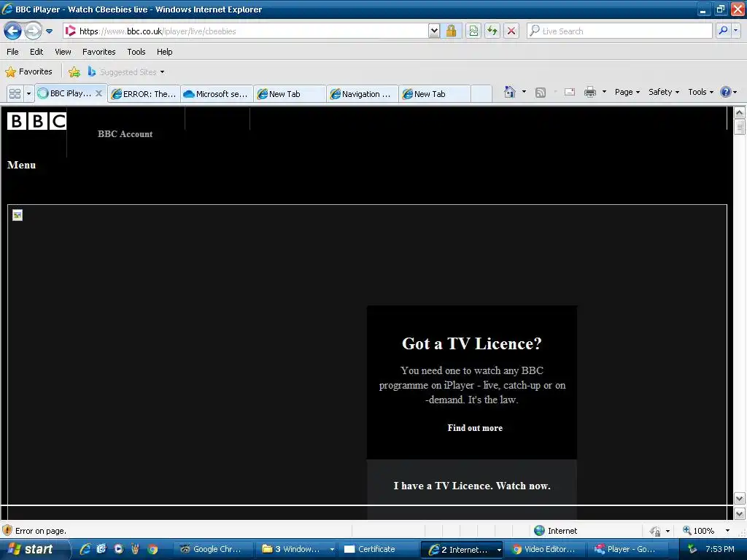747x560 pixels.
Task: Open the command bar Tools menu
Action: tap(700, 92)
